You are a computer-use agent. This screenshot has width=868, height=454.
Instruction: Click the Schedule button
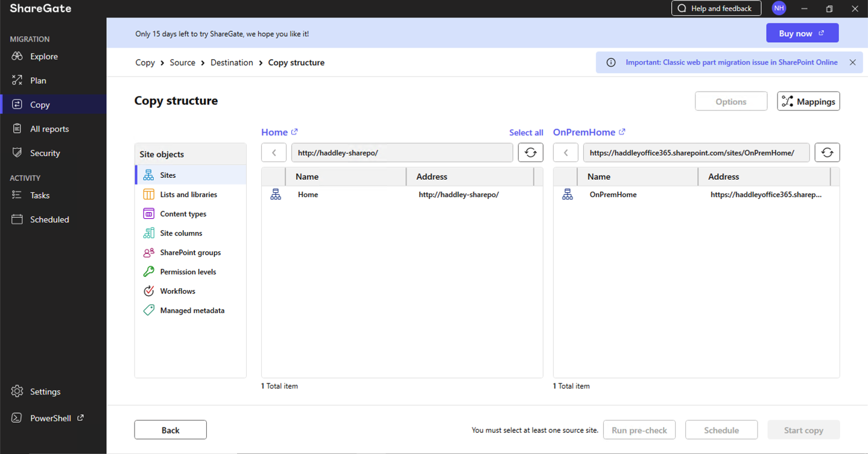click(x=721, y=430)
